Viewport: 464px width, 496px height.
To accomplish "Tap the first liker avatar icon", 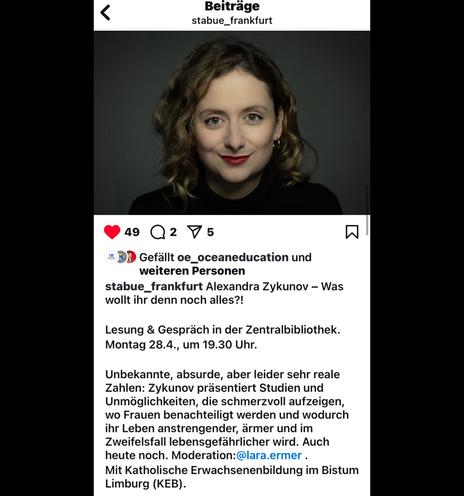I will click(111, 257).
